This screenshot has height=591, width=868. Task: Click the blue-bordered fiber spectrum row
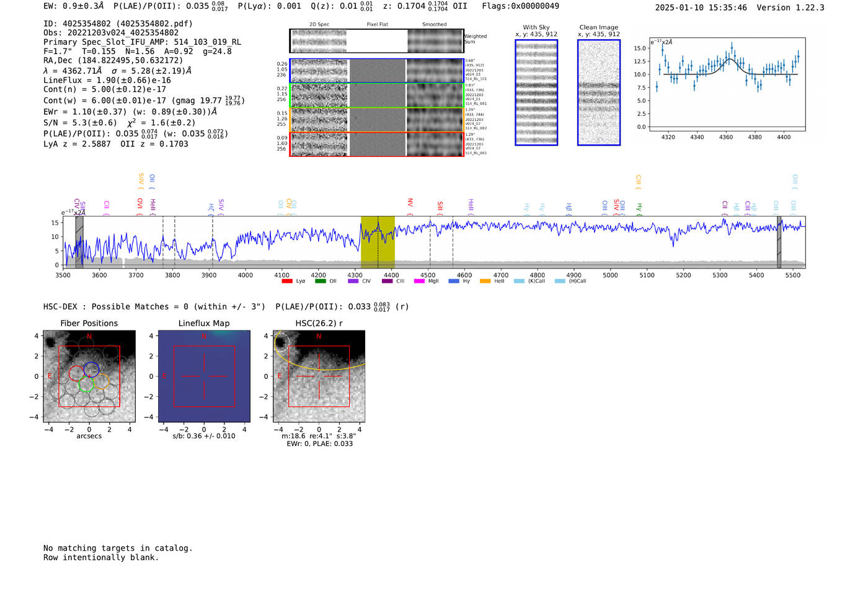(376, 71)
